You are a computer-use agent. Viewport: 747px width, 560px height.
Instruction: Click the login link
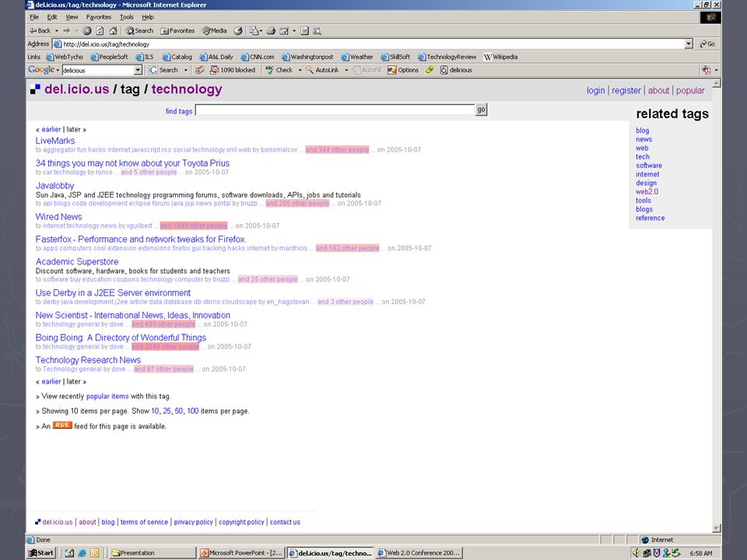point(595,90)
